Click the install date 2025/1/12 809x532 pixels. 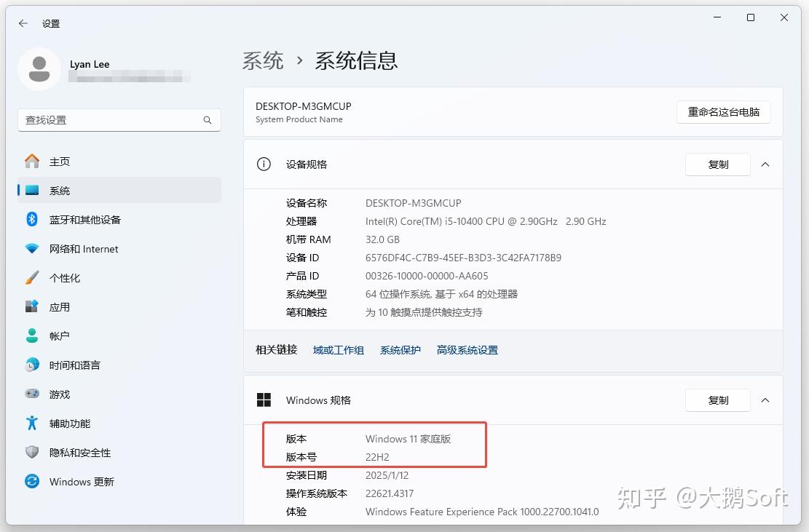point(387,475)
